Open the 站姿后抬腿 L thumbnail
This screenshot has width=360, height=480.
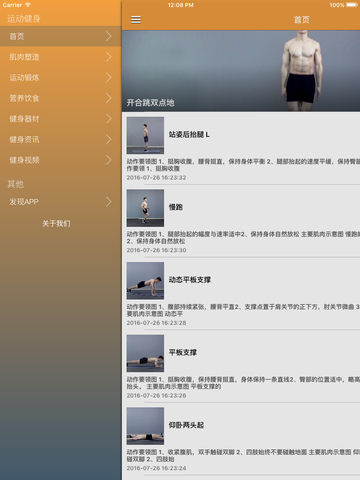[145, 135]
